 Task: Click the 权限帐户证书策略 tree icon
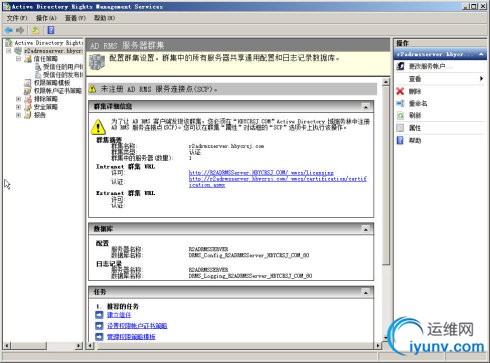point(28,91)
